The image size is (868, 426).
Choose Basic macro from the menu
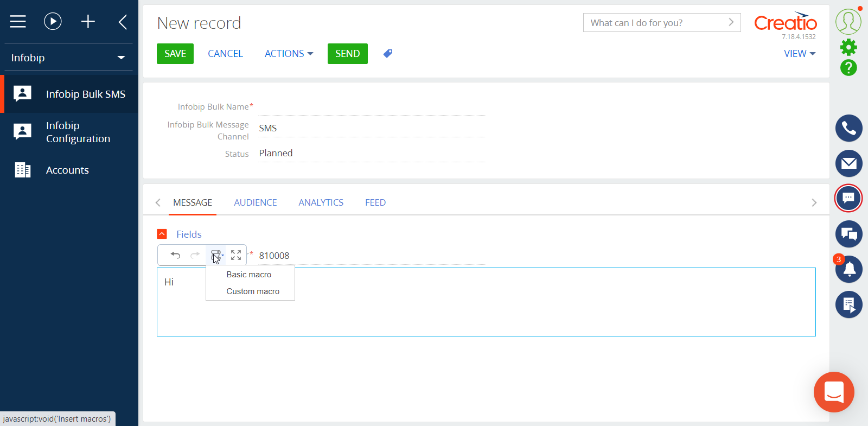[x=249, y=275]
